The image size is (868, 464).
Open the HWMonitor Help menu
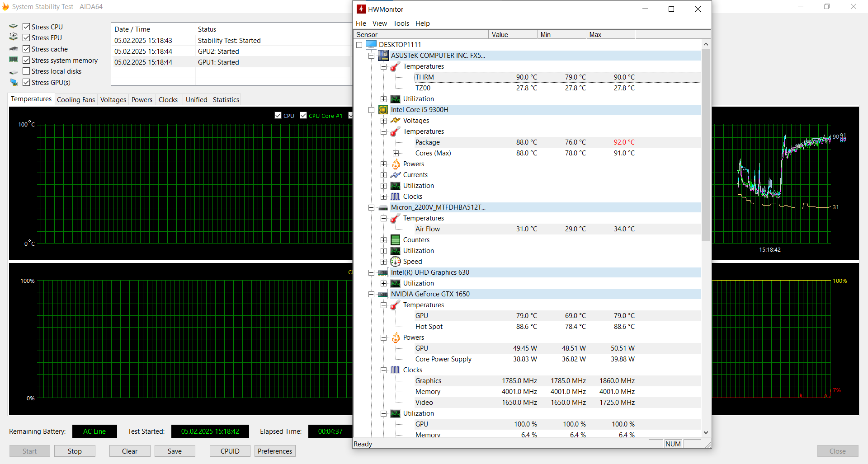[423, 23]
